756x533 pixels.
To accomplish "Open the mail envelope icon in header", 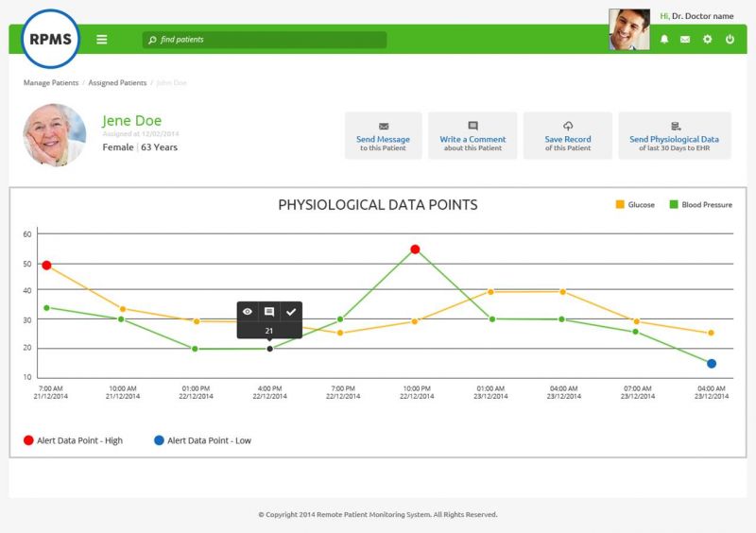I will pyautogui.click(x=684, y=40).
